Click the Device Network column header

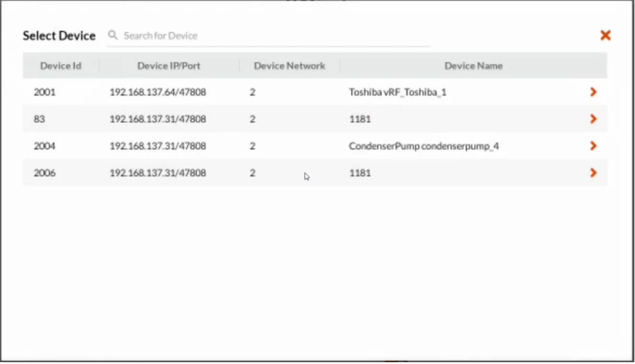(x=289, y=65)
